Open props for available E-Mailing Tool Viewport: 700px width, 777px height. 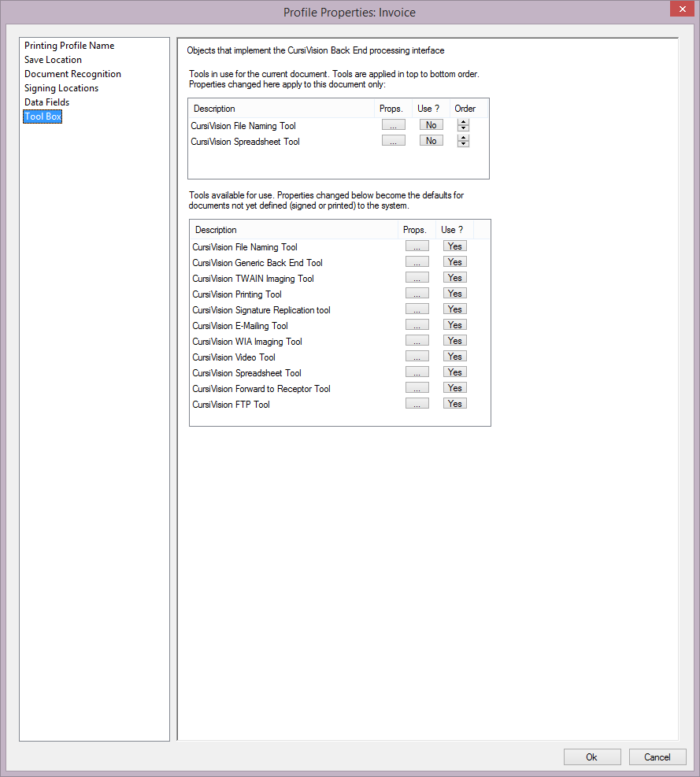pos(417,325)
